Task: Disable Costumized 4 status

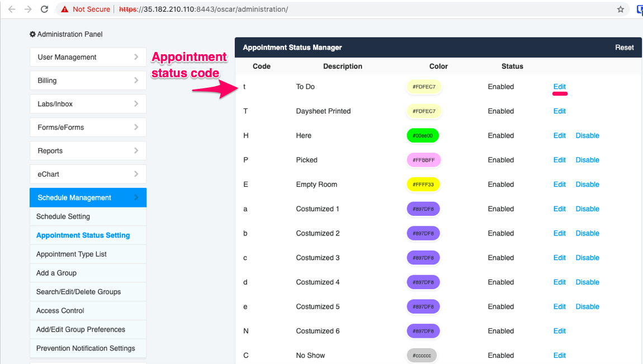Action: 587,282
